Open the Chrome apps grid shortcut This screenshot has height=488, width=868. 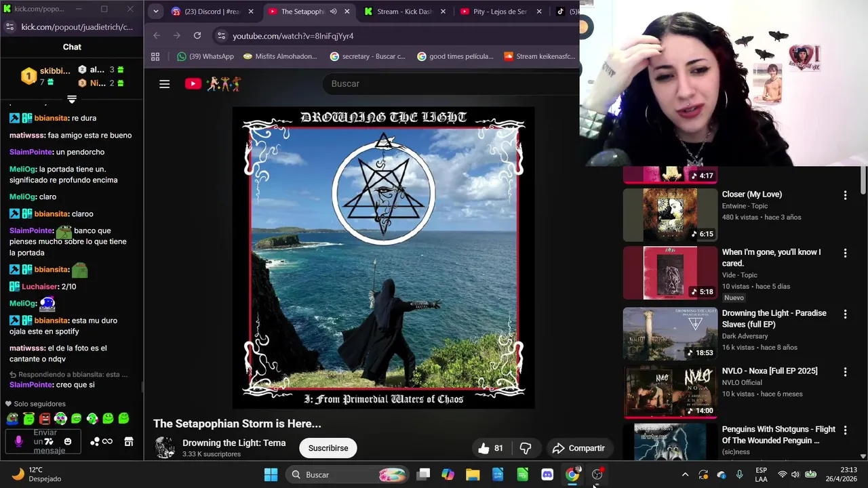(x=155, y=56)
